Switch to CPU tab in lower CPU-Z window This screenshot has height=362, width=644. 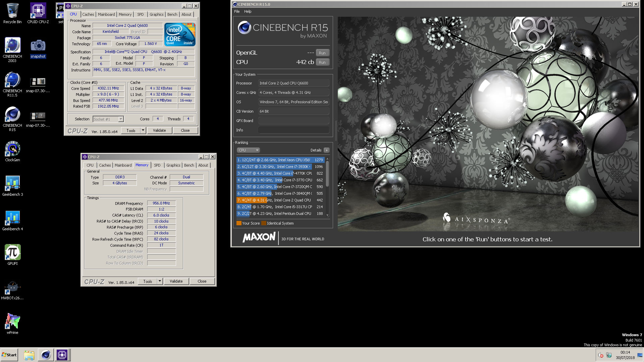[90, 165]
